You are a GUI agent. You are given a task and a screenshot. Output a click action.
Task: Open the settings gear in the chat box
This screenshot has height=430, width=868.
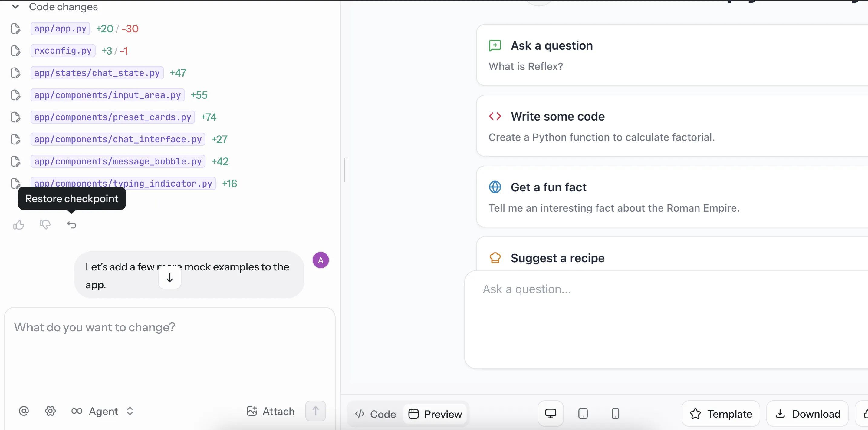tap(50, 411)
